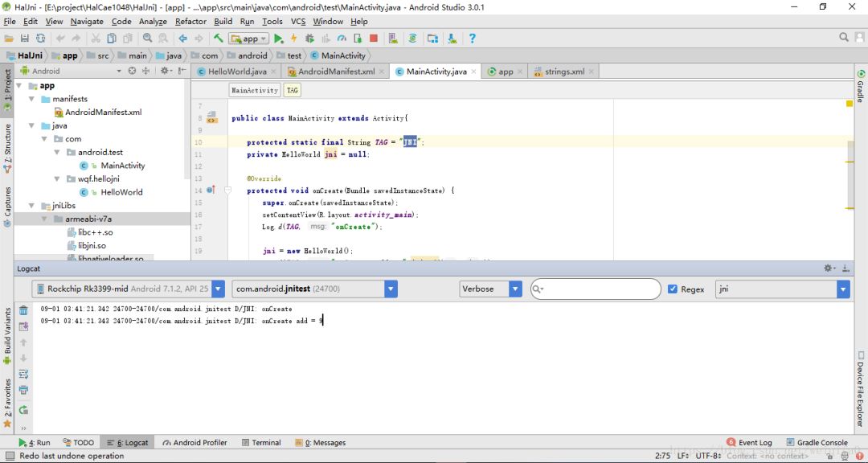This screenshot has height=463, width=868.
Task: Open the 0: Messages tool window button
Action: (x=321, y=443)
